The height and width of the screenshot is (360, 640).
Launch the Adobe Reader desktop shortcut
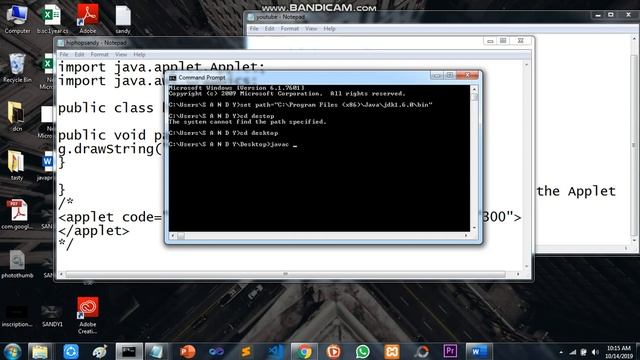click(88, 18)
